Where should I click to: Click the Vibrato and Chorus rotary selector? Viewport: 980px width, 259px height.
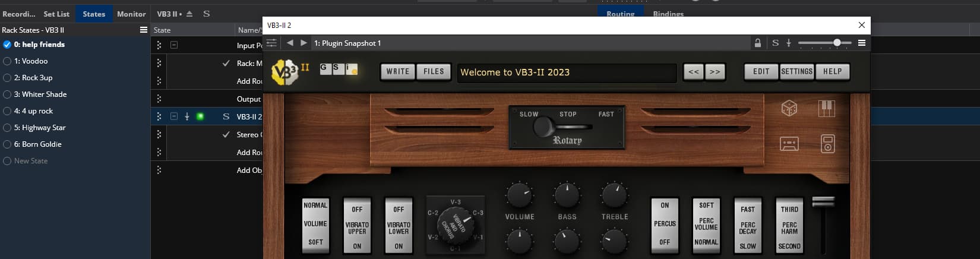[455, 224]
